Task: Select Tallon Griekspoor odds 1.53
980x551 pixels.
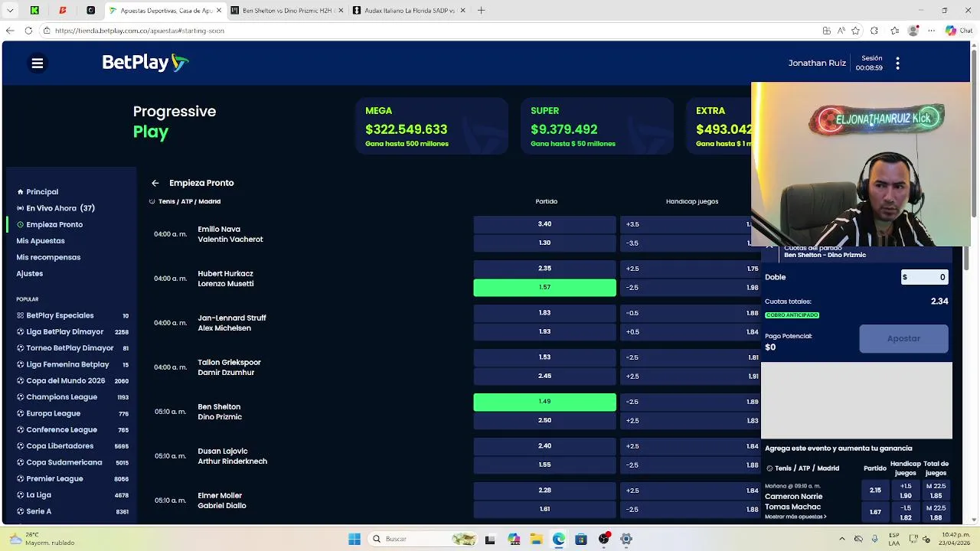Action: (544, 357)
